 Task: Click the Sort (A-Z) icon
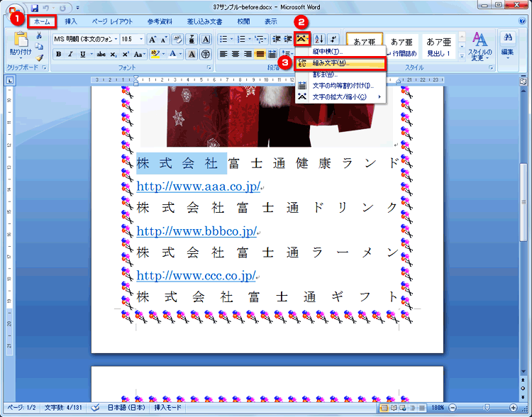point(319,39)
